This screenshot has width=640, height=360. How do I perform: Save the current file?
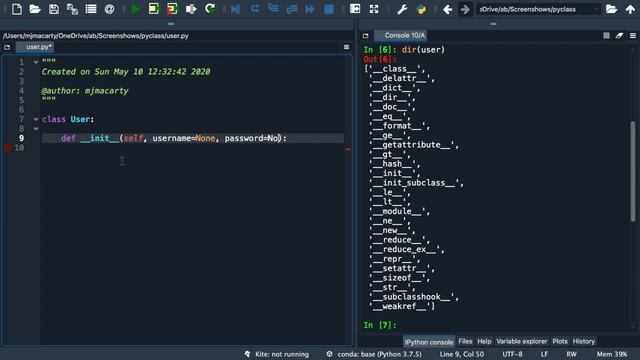[54, 9]
